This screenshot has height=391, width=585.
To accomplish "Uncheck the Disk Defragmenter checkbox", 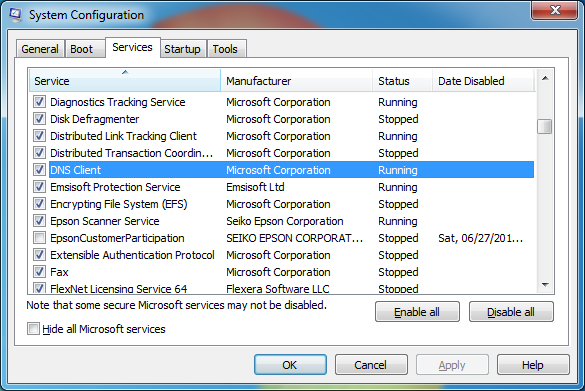I will point(40,119).
